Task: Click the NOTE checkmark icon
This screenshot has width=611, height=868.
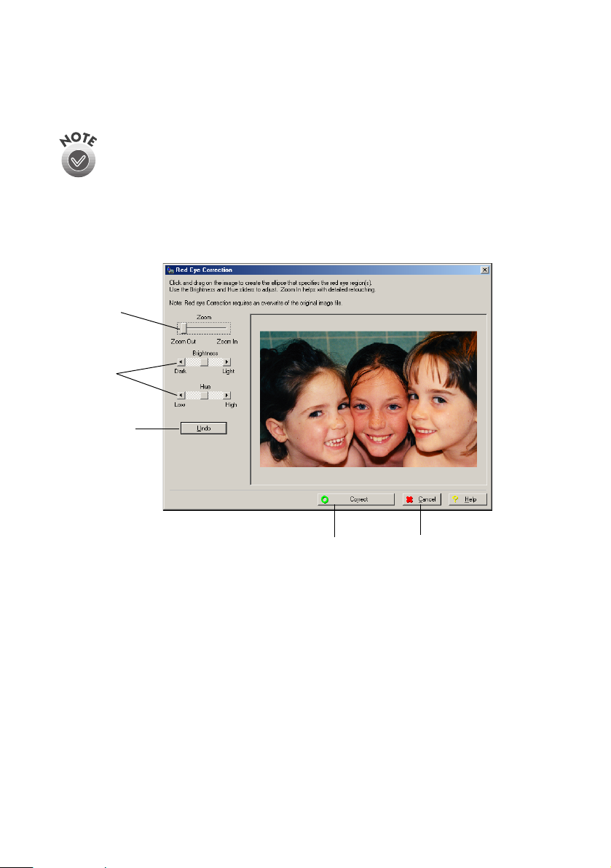Action: tap(80, 161)
